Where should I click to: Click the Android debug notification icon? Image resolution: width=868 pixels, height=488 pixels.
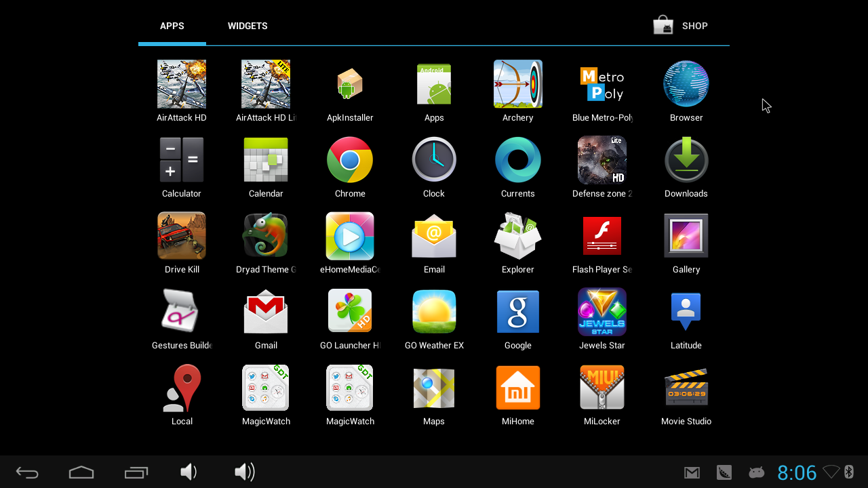click(756, 472)
